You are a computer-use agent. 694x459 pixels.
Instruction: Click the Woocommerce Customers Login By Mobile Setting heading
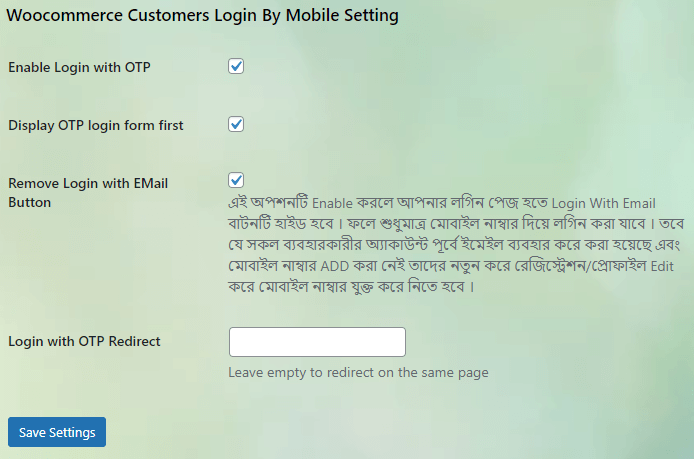point(202,15)
